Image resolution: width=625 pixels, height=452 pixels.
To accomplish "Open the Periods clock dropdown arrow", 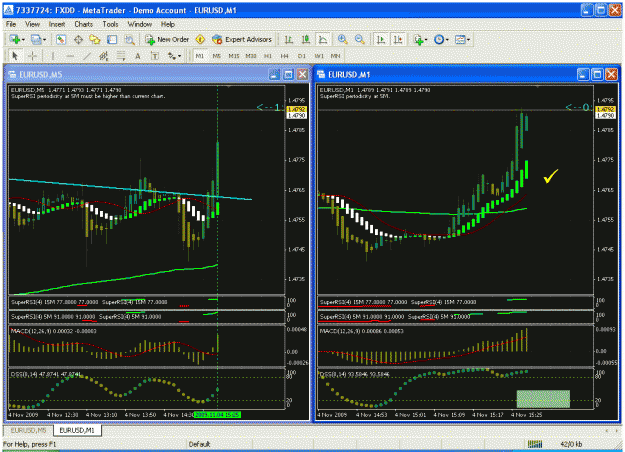I will [447, 40].
